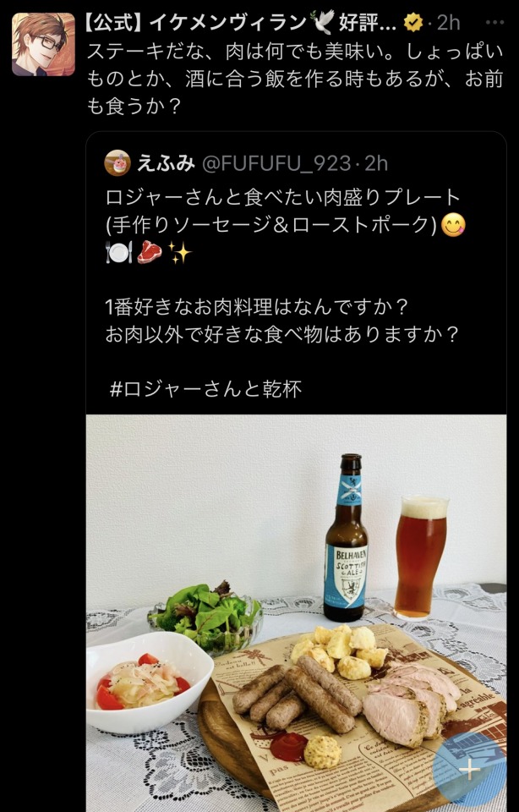The image size is (519, 812).
Task: Open the three-dot more options menu
Action: [x=494, y=23]
